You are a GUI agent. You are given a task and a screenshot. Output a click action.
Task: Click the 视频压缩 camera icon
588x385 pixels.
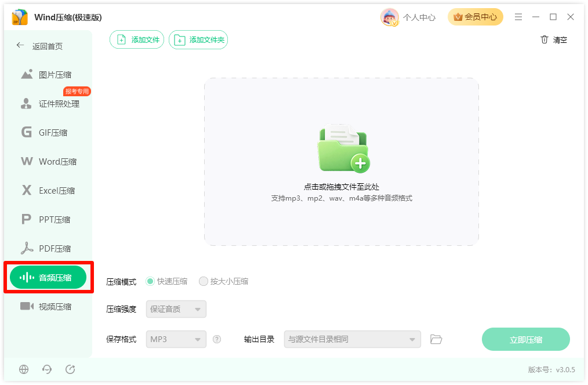click(27, 306)
